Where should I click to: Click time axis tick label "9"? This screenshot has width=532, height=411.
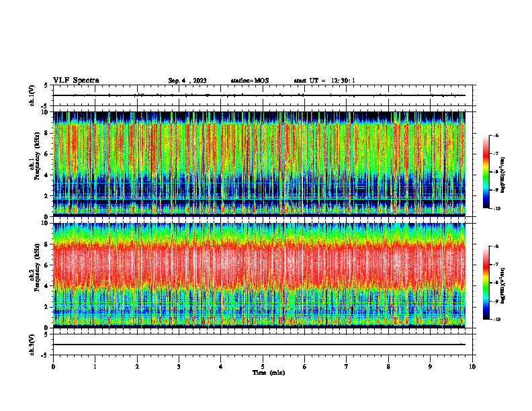(430, 367)
